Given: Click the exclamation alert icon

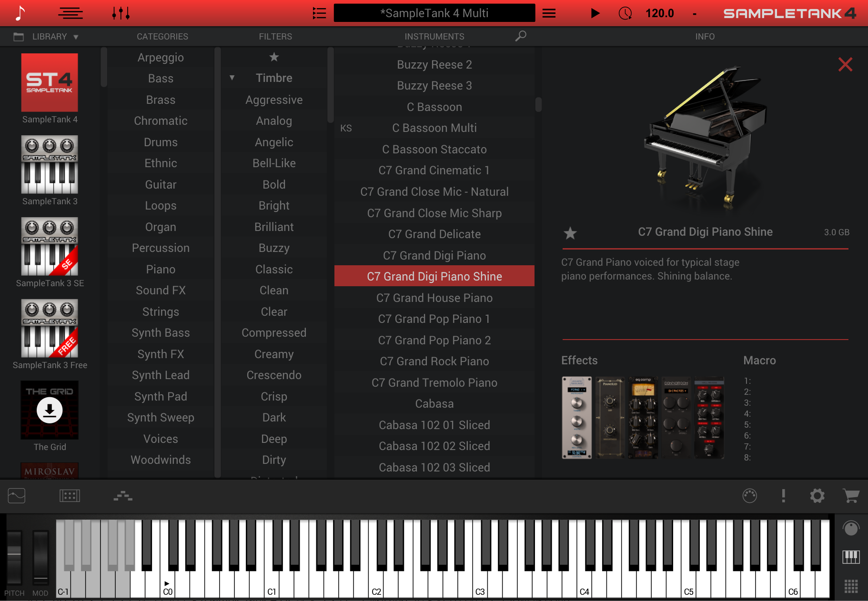Looking at the screenshot, I should click(783, 496).
